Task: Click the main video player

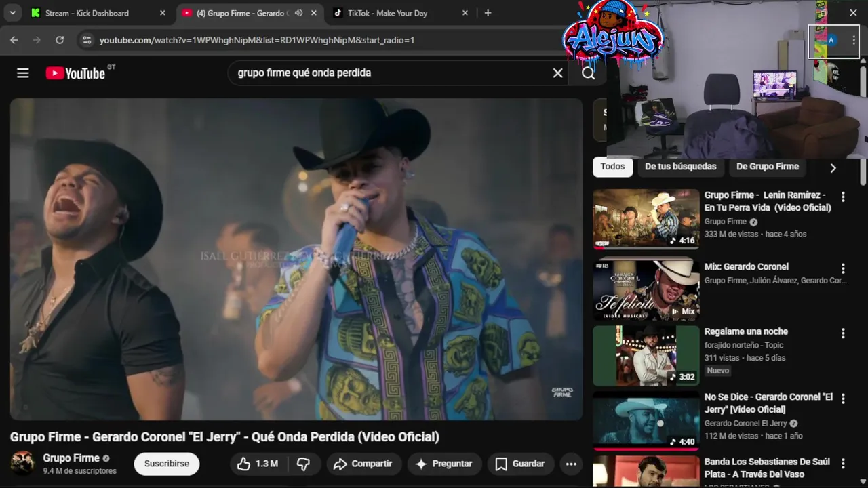Action: [x=296, y=259]
